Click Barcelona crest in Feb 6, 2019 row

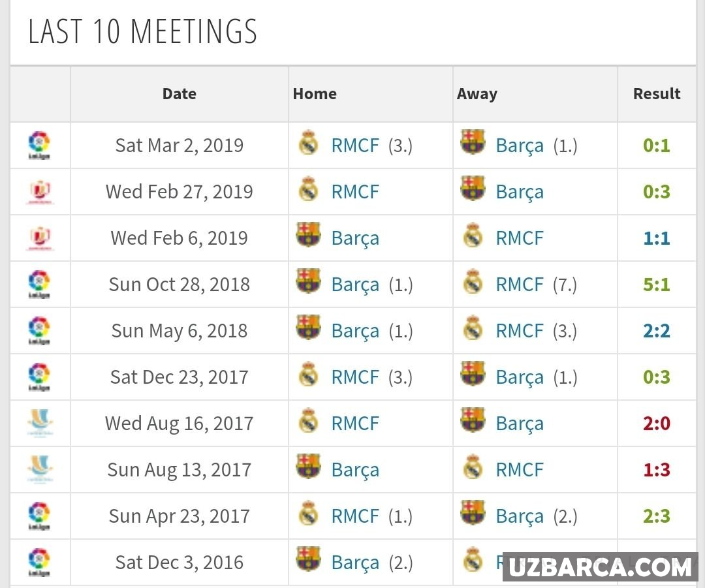308,236
